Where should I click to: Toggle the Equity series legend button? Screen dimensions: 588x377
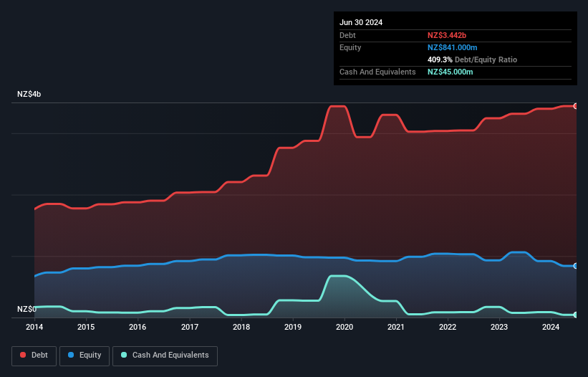85,355
